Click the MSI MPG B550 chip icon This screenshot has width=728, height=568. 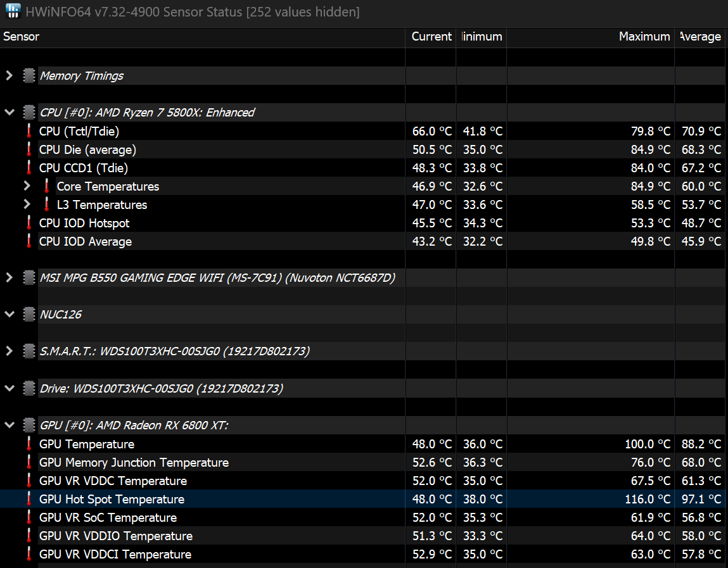coord(29,277)
